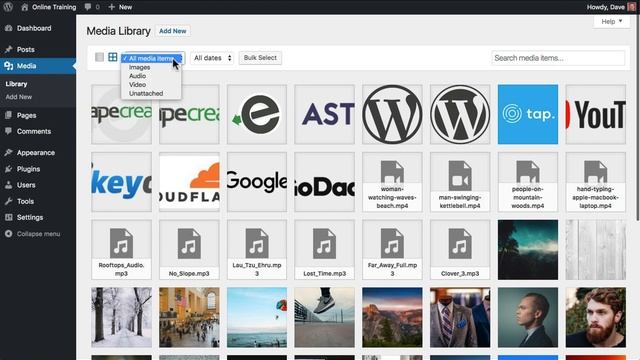Choose Unattached in the filter list
This screenshot has width=640, height=360.
[151, 93]
